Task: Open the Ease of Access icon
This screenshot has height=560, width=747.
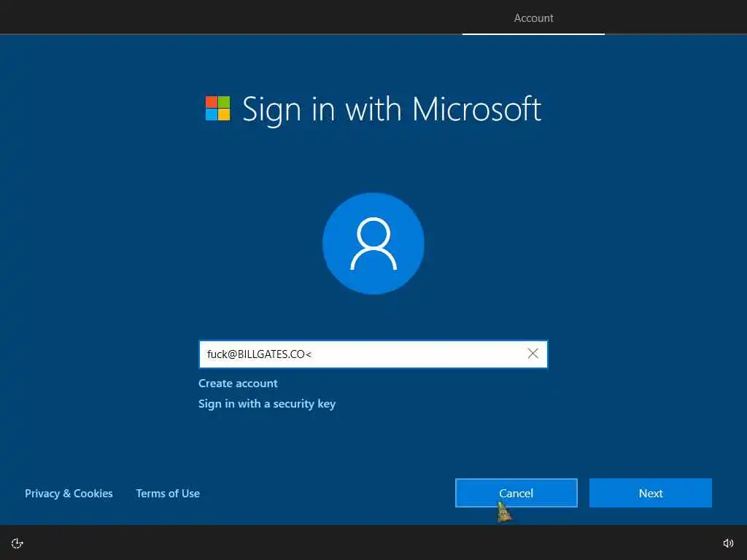Action: click(x=18, y=543)
